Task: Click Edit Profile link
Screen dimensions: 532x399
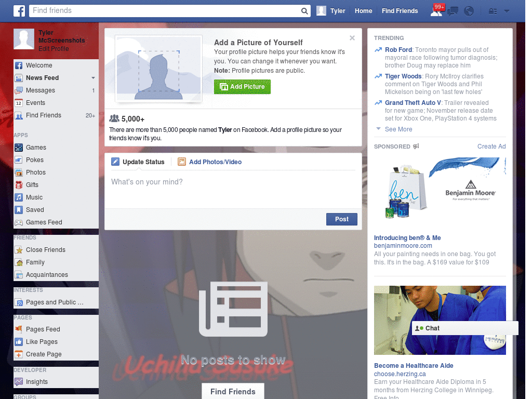Action: point(54,49)
